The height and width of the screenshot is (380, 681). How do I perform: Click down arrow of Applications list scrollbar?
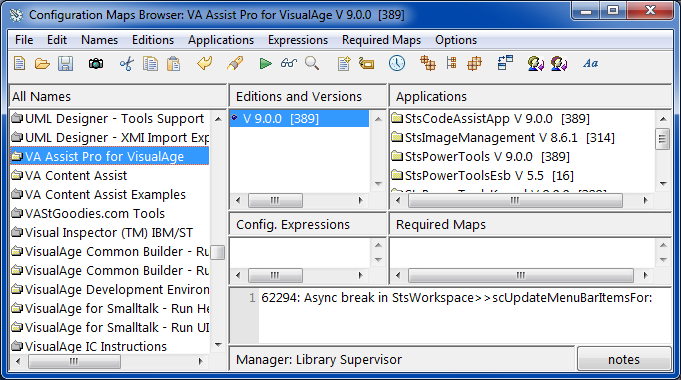coord(663,183)
